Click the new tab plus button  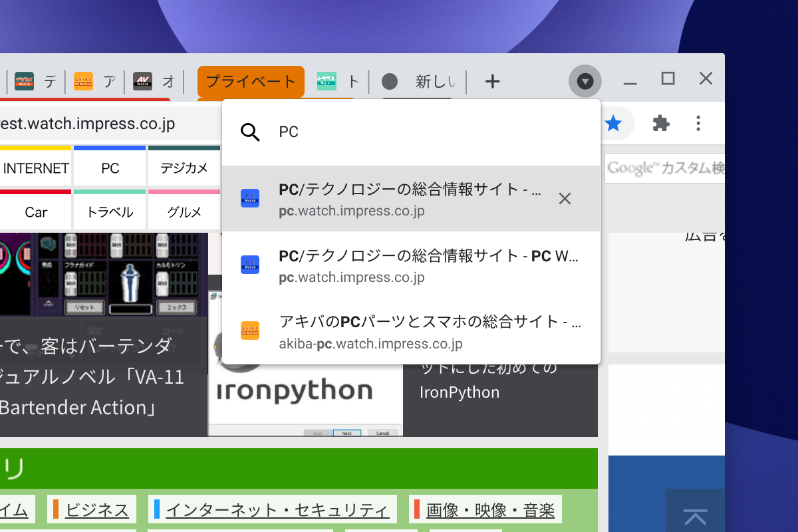pos(492,81)
